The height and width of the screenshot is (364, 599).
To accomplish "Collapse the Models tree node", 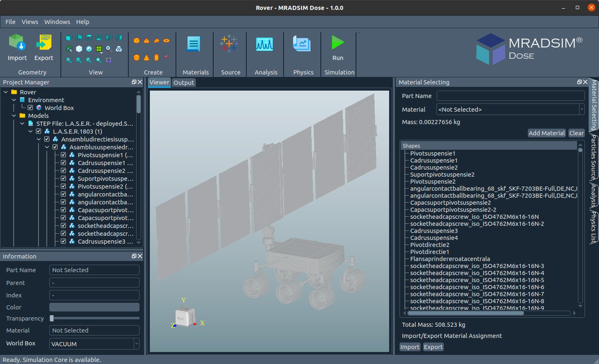I will (14, 116).
